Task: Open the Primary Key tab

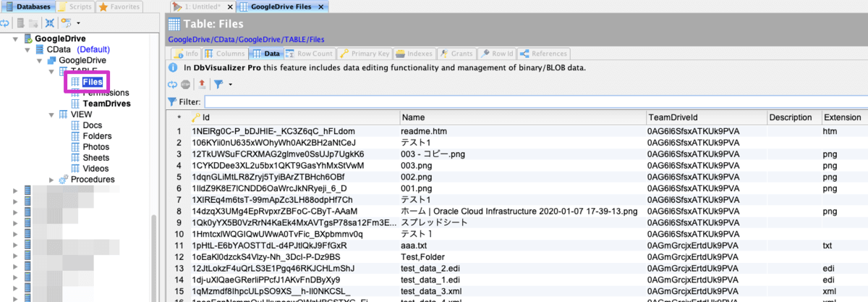Action: click(365, 54)
